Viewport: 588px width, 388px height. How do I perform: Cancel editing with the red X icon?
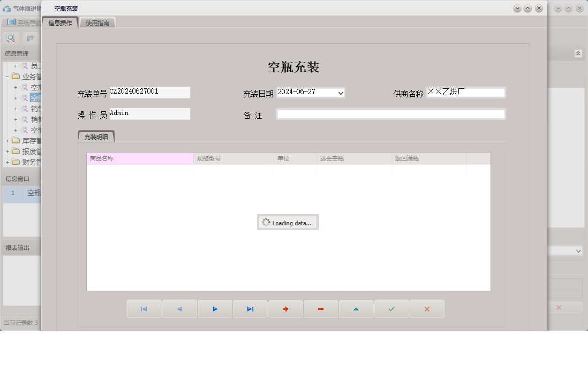(427, 308)
